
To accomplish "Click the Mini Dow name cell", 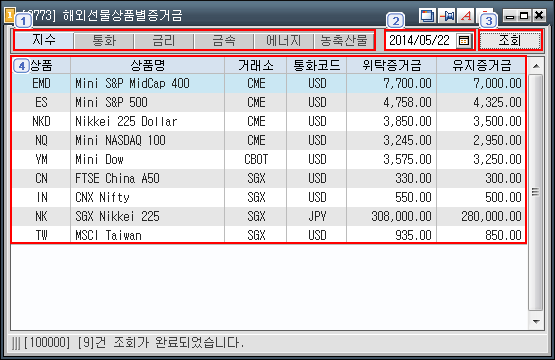I will pyautogui.click(x=148, y=159).
